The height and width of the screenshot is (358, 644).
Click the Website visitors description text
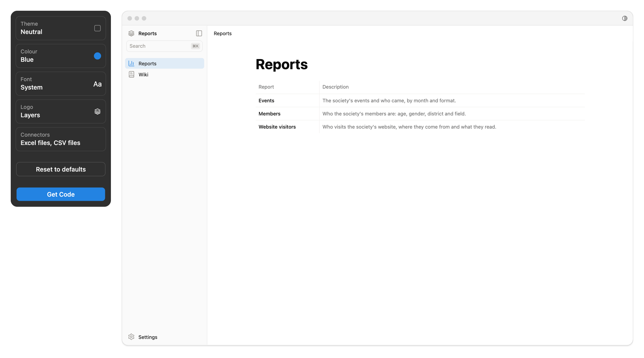click(409, 127)
